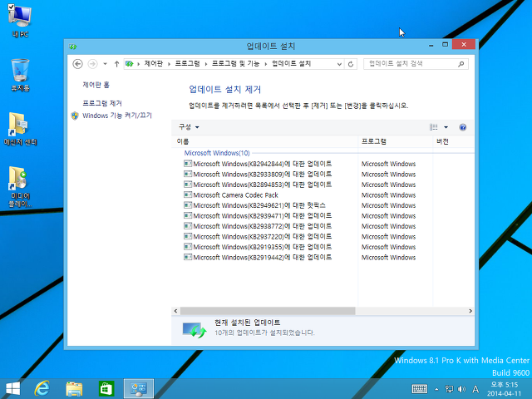This screenshot has width=532, height=399.
Task: Open 프로그램 제거 link in sidebar
Action: point(102,103)
